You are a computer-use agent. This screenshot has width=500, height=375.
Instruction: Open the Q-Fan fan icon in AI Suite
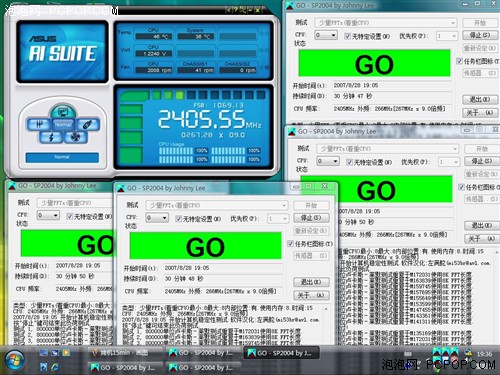coord(75,137)
